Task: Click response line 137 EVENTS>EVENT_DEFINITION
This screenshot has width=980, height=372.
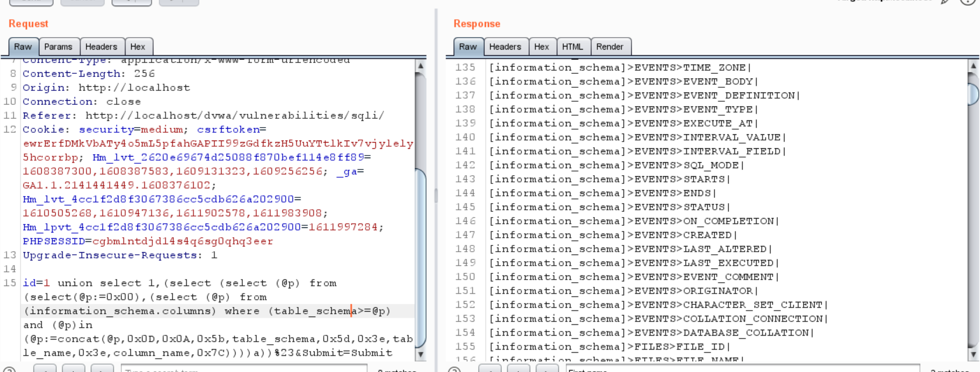Action: (x=645, y=96)
